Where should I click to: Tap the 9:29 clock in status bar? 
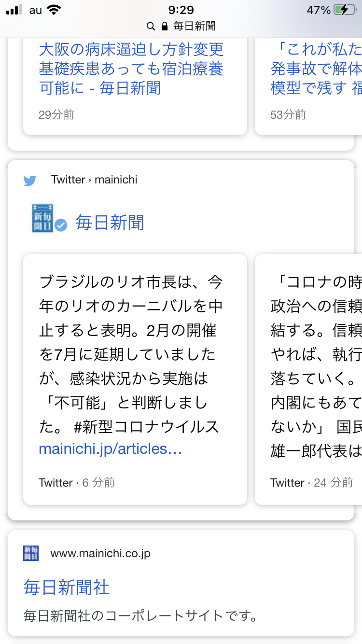181,10
